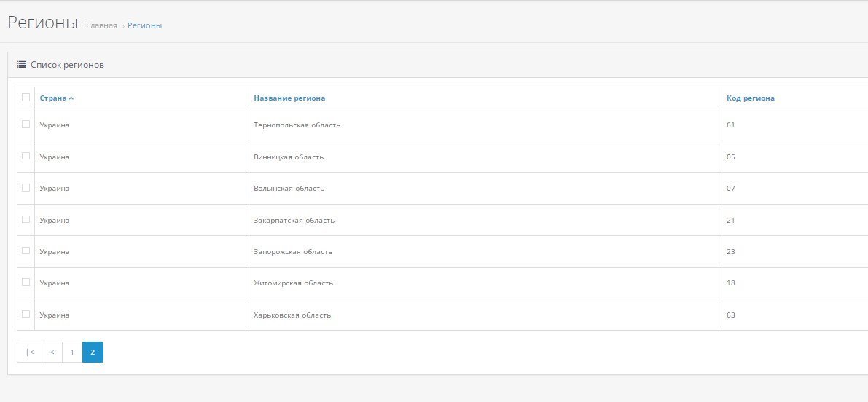
Task: Check the Житомирская область row checkbox
Action: (26, 282)
